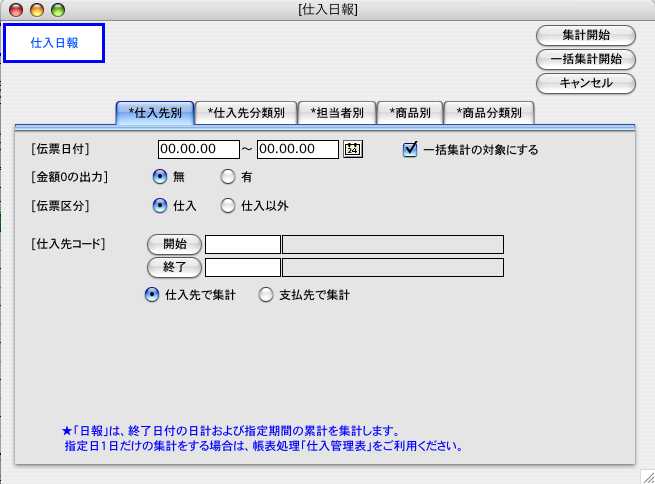
Task: Switch to the 仕入先別 tab
Action: pos(155,112)
